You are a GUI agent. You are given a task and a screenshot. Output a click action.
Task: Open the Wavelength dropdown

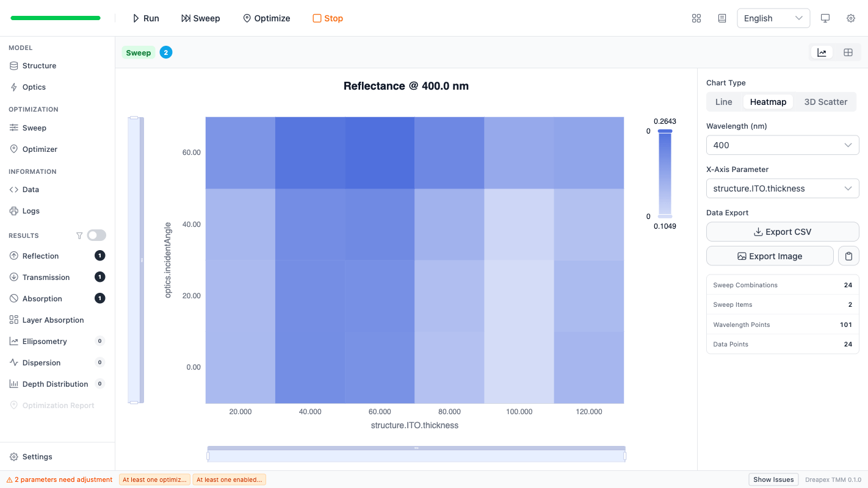[x=782, y=145]
